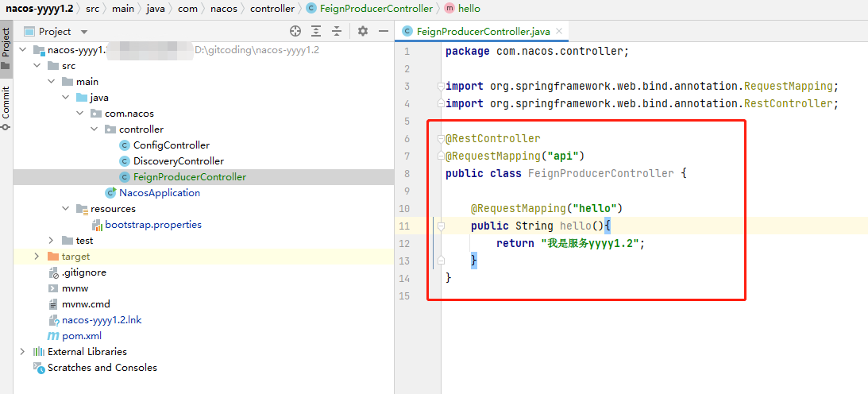Select the target folder row

click(x=203, y=257)
